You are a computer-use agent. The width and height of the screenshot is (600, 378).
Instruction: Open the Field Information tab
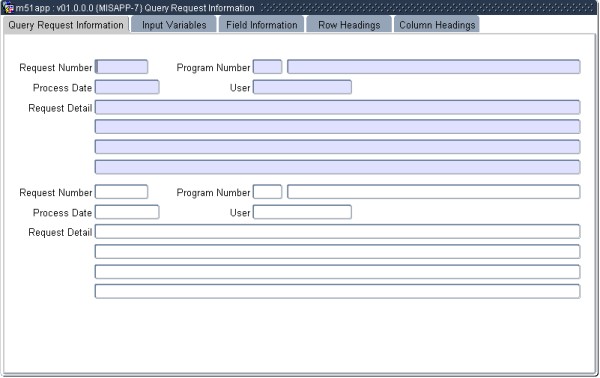(x=262, y=25)
